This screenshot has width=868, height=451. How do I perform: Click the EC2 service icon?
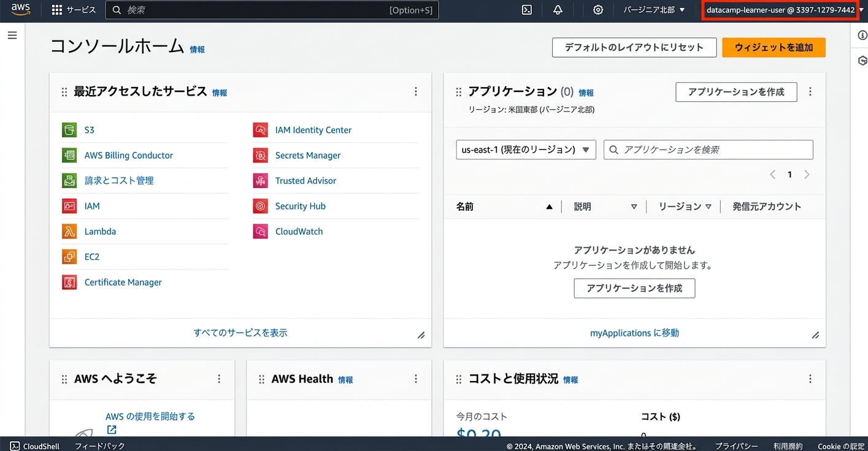coord(69,257)
